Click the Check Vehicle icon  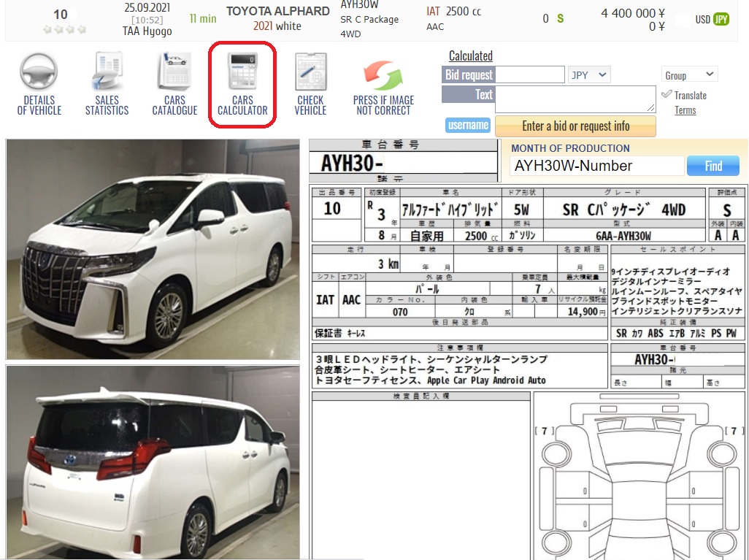coord(310,85)
